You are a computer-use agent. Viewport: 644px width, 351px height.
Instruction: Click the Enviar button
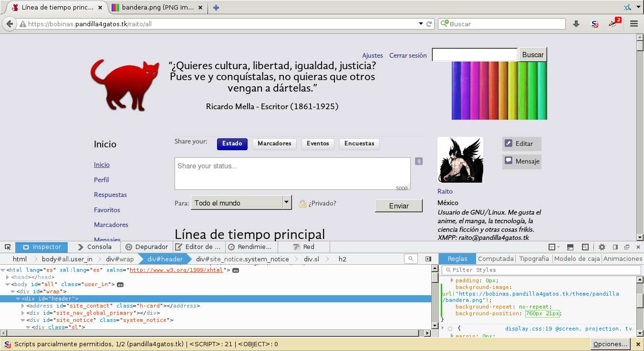click(x=399, y=206)
